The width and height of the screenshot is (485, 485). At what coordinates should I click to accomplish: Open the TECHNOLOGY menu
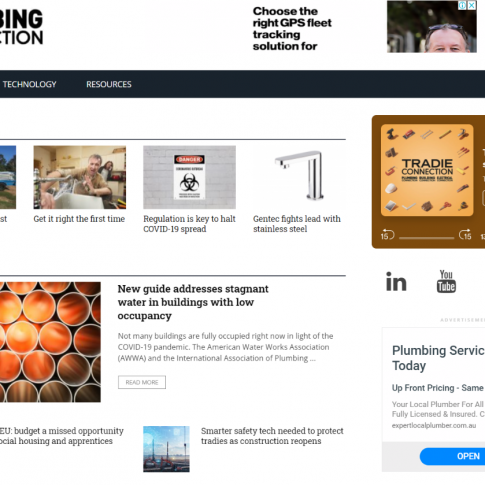point(29,84)
